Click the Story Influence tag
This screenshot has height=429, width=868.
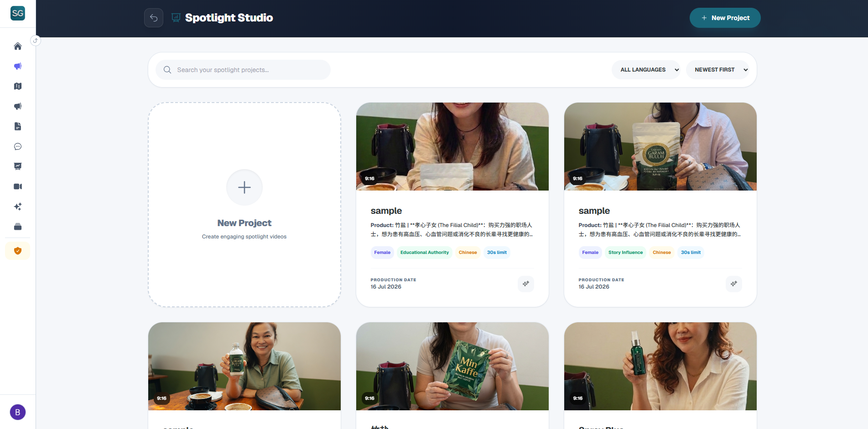click(x=626, y=253)
